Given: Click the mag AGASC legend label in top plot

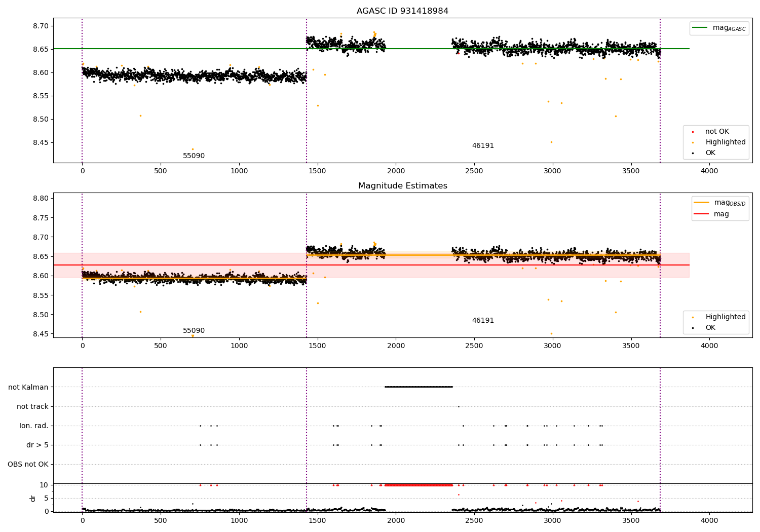Looking at the screenshot, I should point(729,28).
